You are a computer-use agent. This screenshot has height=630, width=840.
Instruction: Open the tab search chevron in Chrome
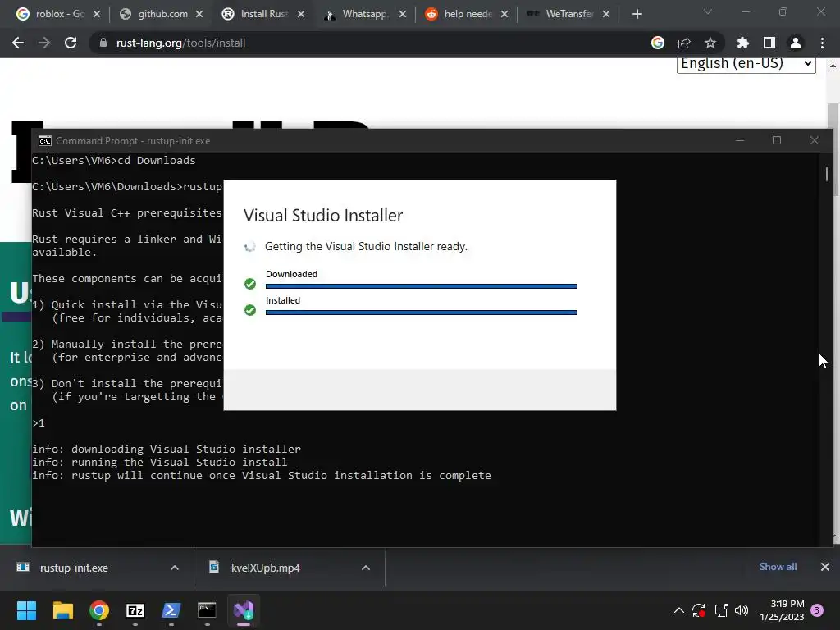click(708, 11)
